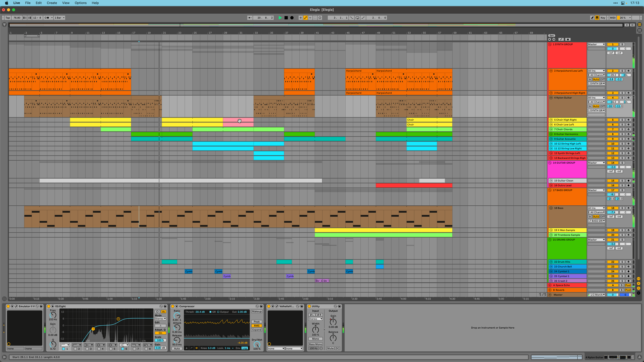Toggle Automation Mode button near Set
The height and width of the screenshot is (362, 644).
click(x=561, y=39)
